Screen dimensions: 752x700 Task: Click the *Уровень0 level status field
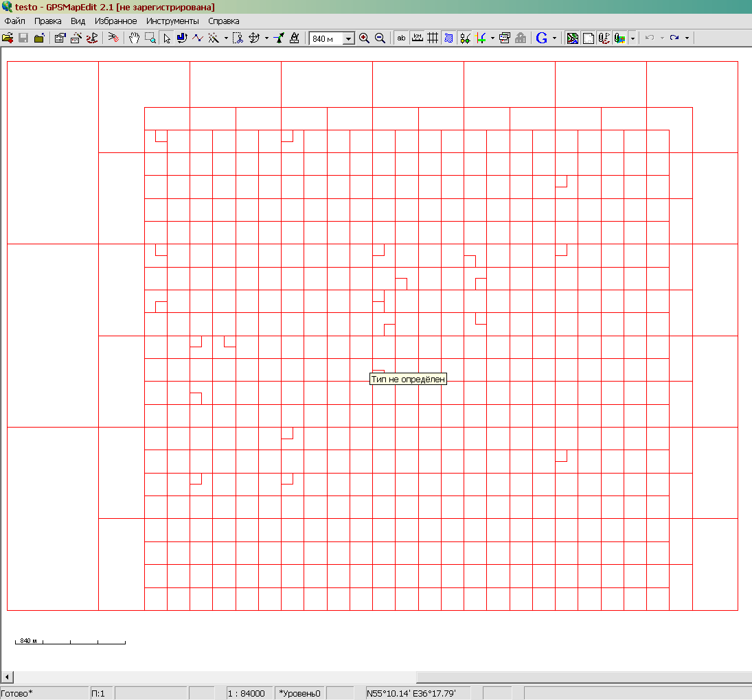pos(299,693)
